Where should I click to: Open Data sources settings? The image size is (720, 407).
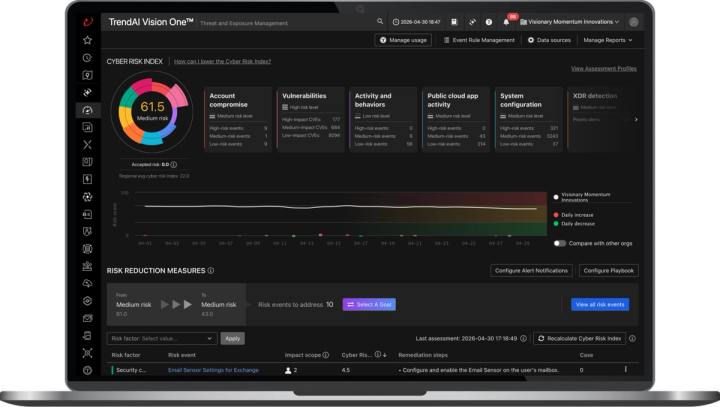click(549, 40)
